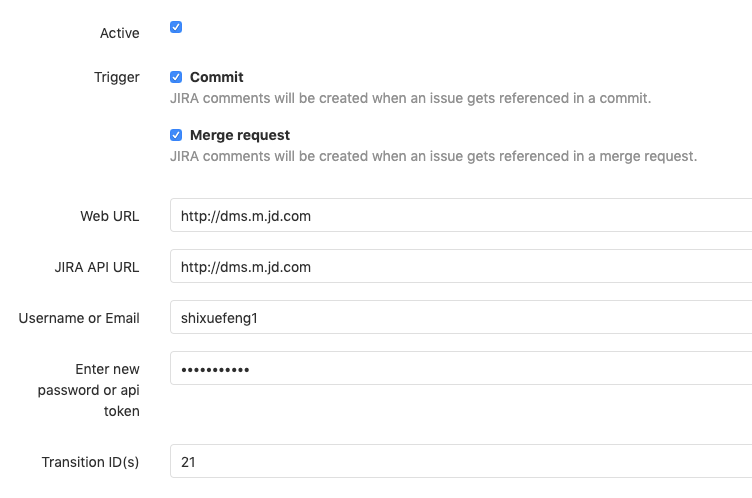Click the Trigger section label
Screen dimensions: 752x498
(x=117, y=77)
